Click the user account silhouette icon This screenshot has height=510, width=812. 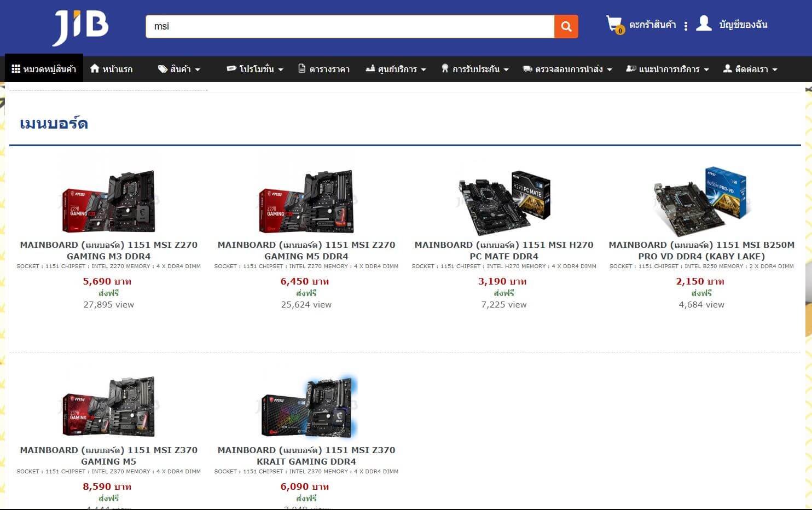[704, 24]
